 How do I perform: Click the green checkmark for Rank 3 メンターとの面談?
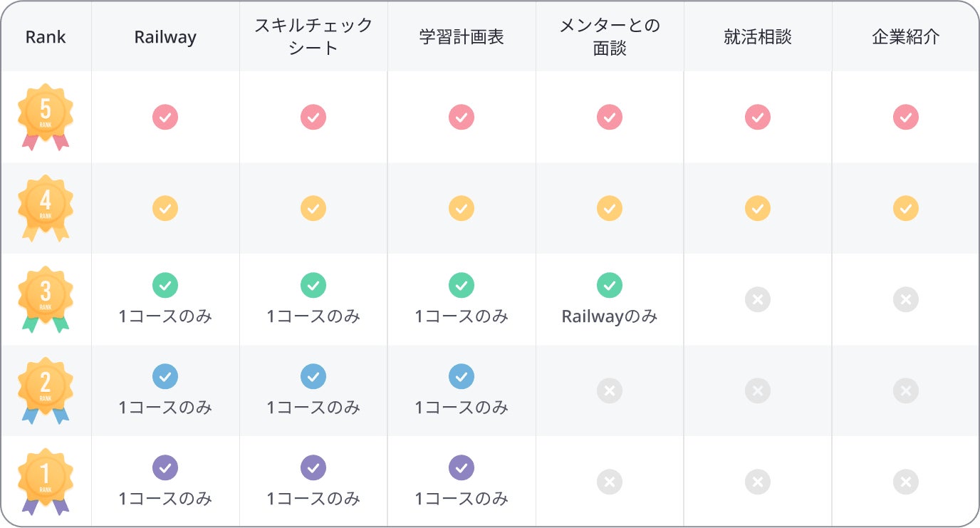610,285
